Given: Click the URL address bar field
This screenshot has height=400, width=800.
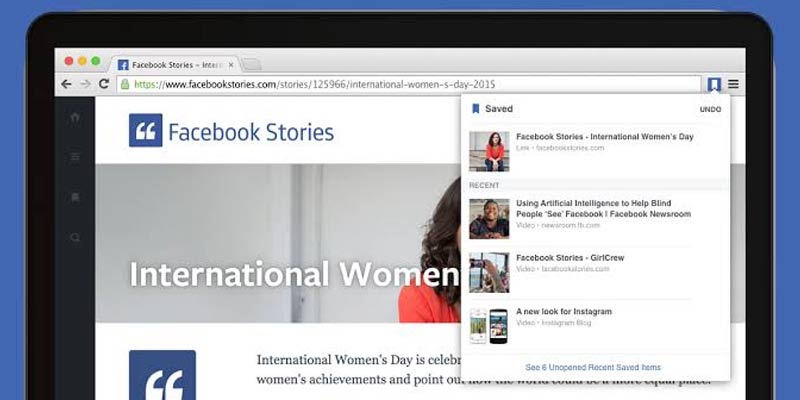Looking at the screenshot, I should (x=408, y=84).
